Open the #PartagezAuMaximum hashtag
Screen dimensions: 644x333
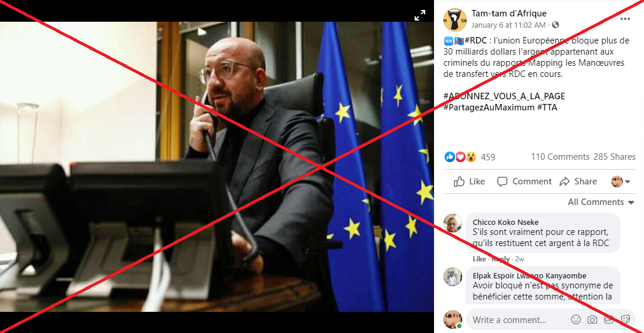tap(489, 107)
